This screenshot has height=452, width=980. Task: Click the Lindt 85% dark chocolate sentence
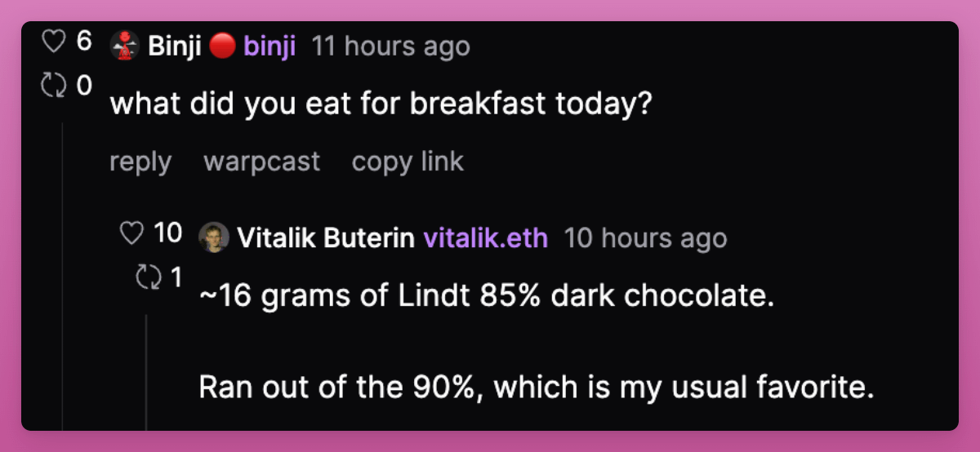pyautogui.click(x=486, y=295)
